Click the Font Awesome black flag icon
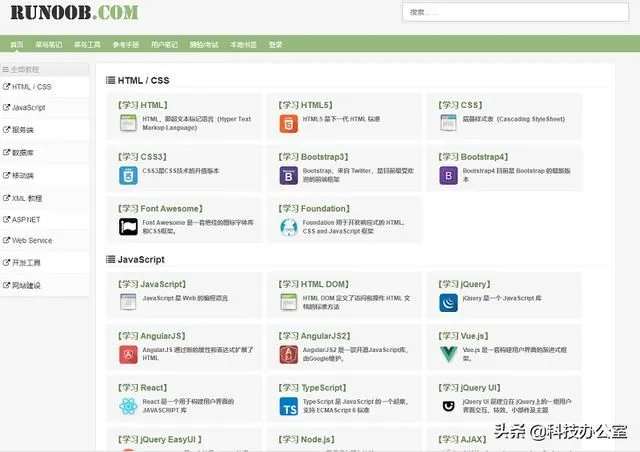640x452 pixels. (128, 227)
